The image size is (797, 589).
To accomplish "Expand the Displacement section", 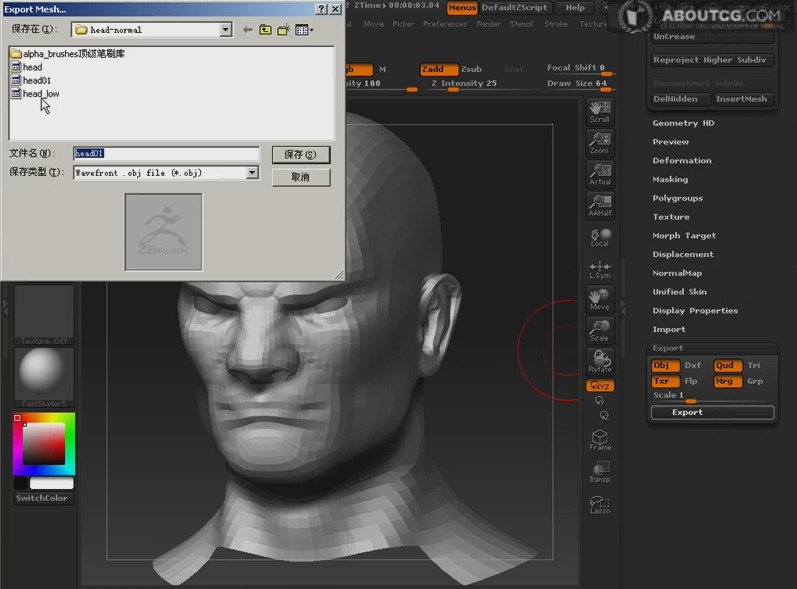I will click(683, 255).
